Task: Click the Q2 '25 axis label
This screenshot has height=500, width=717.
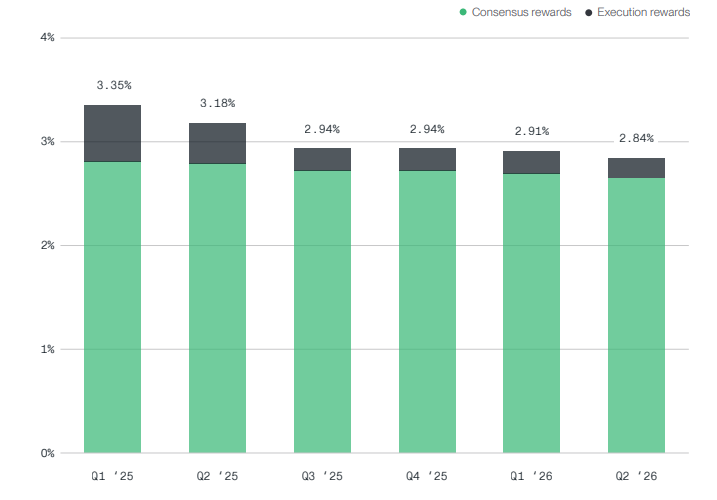Action: click(217, 476)
